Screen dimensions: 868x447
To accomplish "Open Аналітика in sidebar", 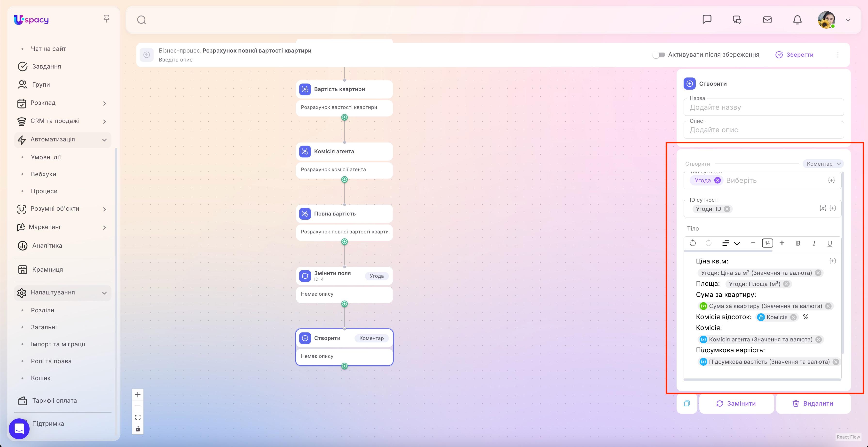I will pos(47,246).
